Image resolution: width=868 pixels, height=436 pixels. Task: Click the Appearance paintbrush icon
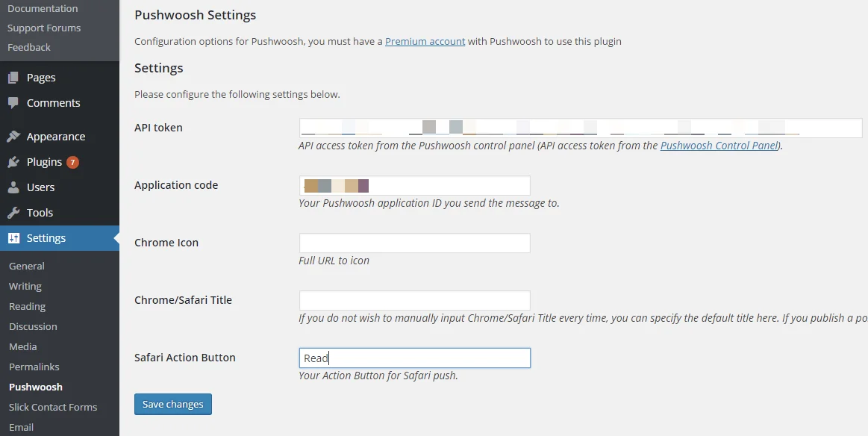(x=13, y=137)
